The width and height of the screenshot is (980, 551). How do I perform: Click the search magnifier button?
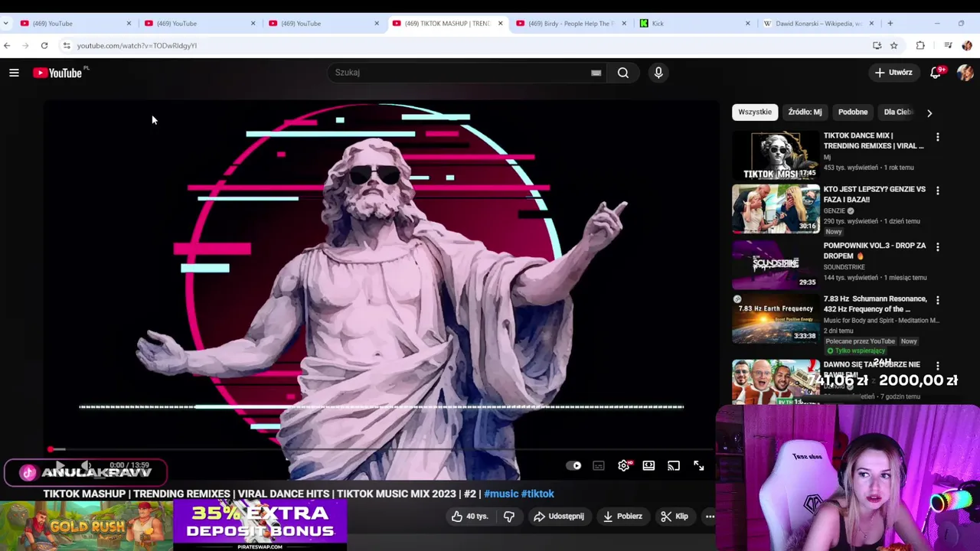tap(623, 73)
